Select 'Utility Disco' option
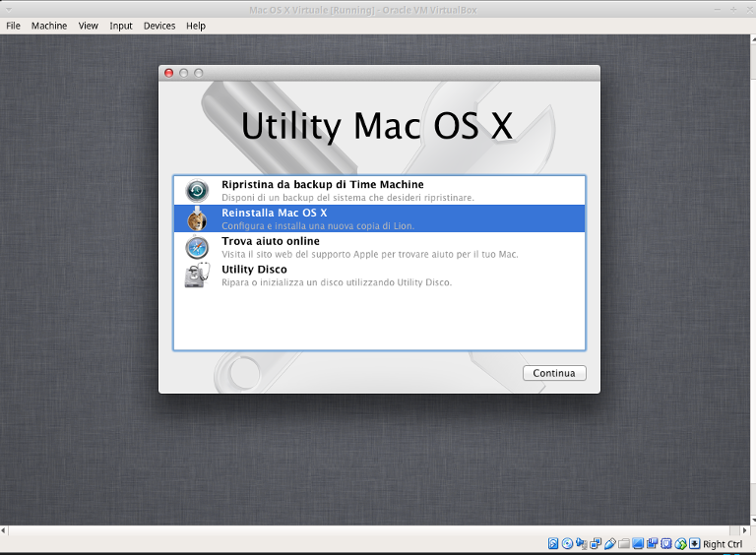 pyautogui.click(x=379, y=276)
